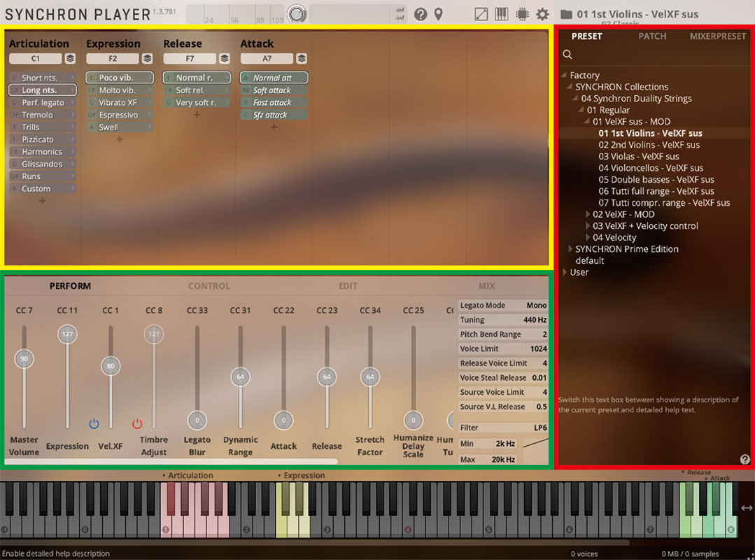
Task: Expand 03 VelXF + Velocity control folder
Action: click(588, 226)
